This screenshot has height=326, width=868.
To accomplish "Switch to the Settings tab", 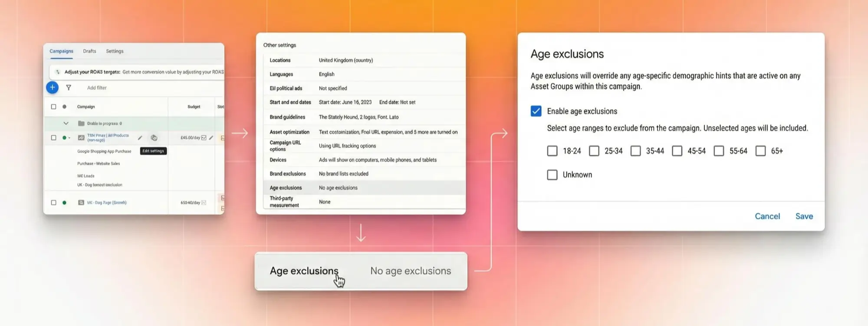I will 115,51.
